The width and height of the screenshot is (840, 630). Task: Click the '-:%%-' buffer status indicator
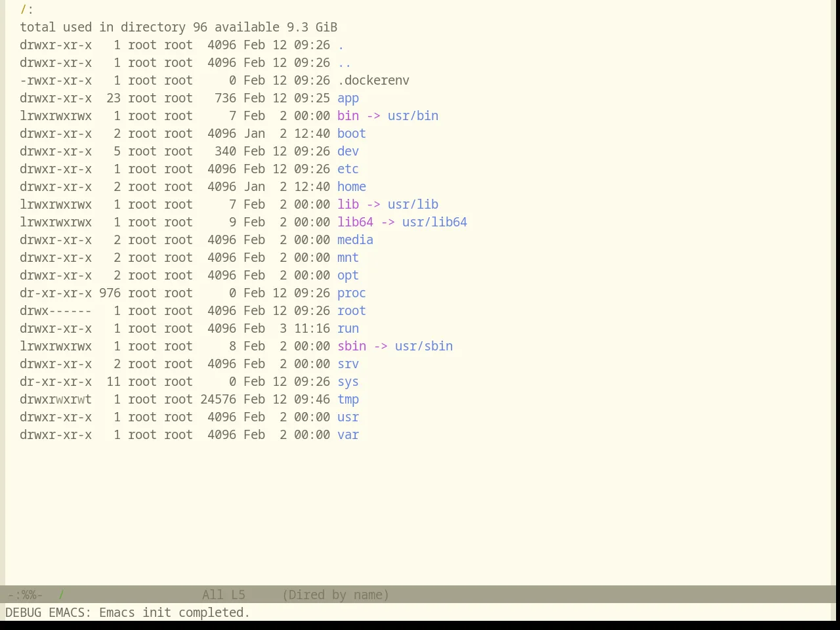(24, 595)
